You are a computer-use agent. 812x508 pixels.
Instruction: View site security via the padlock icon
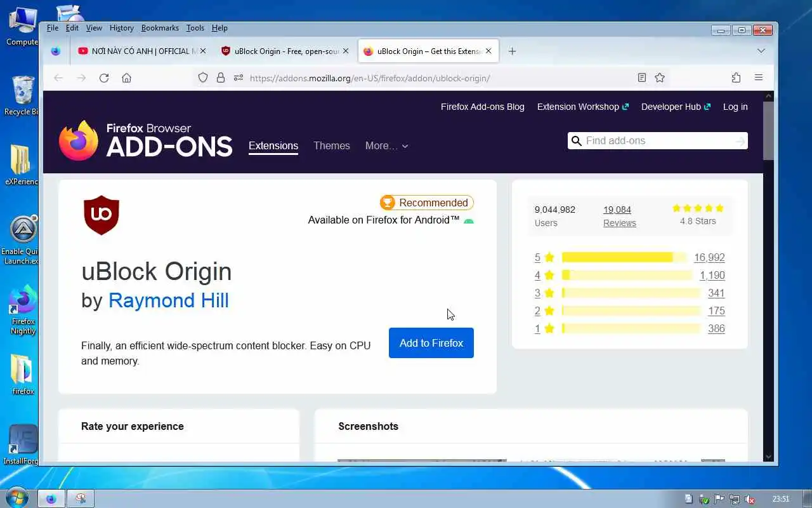click(221, 77)
